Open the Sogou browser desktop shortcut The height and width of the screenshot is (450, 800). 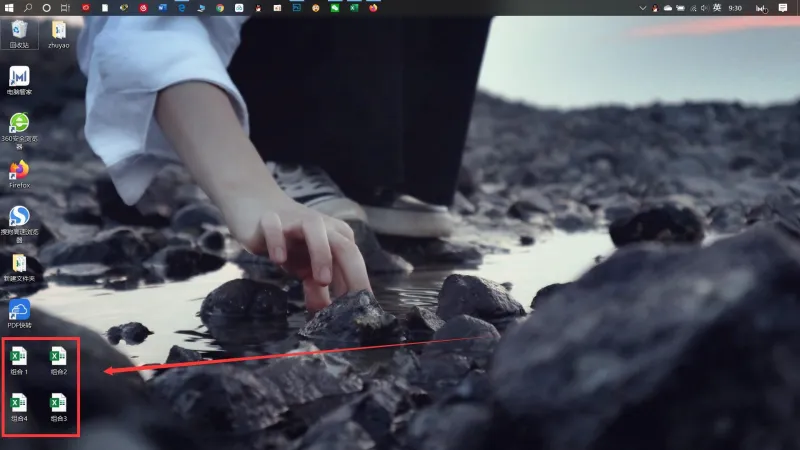(19, 224)
